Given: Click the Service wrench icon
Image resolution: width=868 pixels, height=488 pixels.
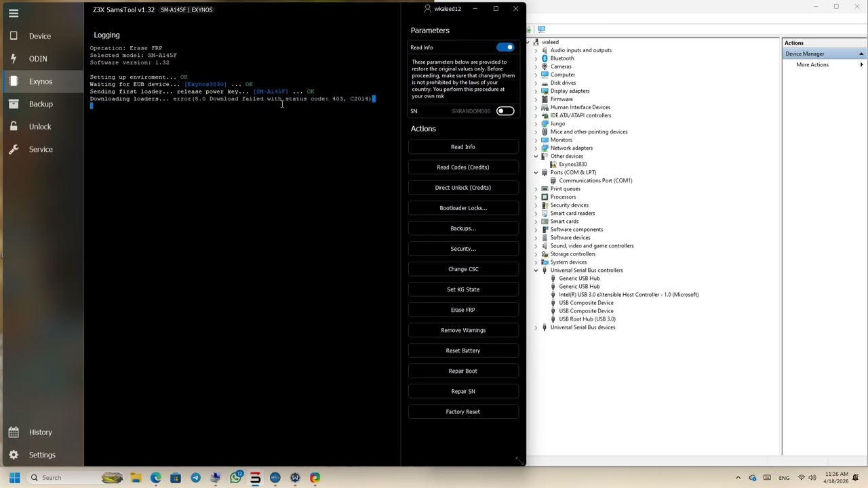Looking at the screenshot, I should pyautogui.click(x=14, y=149).
